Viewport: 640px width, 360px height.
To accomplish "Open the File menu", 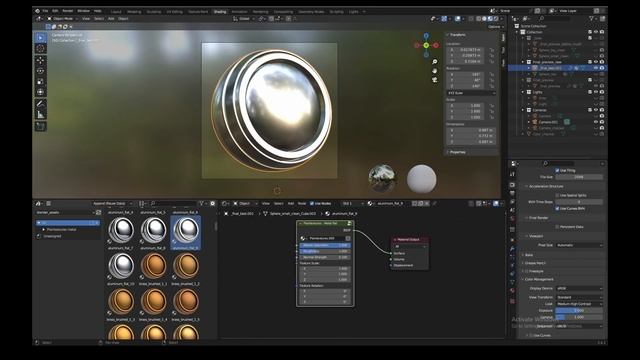I will pos(45,11).
